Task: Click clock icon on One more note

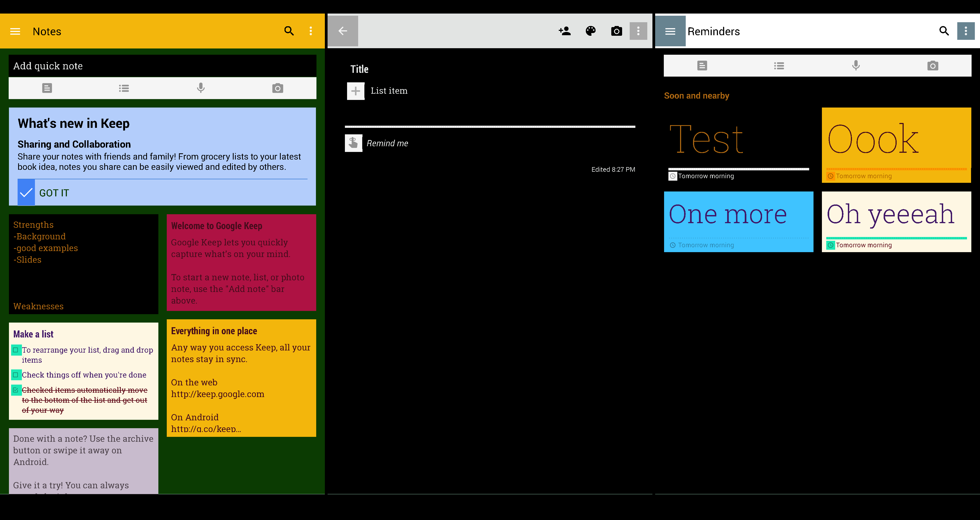Action: coord(673,245)
